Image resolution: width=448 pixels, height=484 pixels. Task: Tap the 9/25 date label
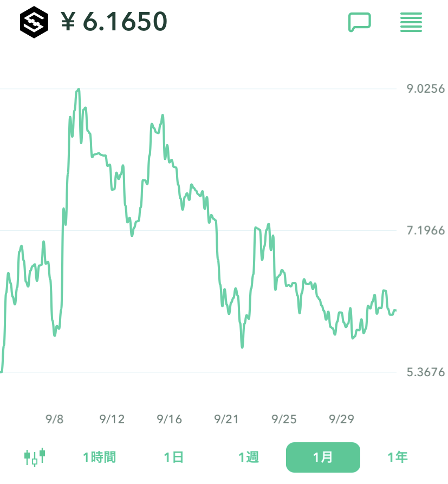284,419
